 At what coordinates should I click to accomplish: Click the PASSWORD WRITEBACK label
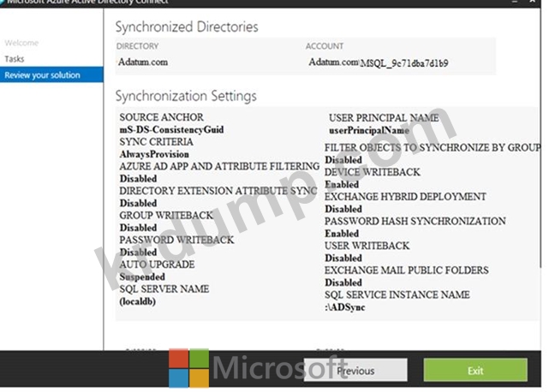pos(176,240)
